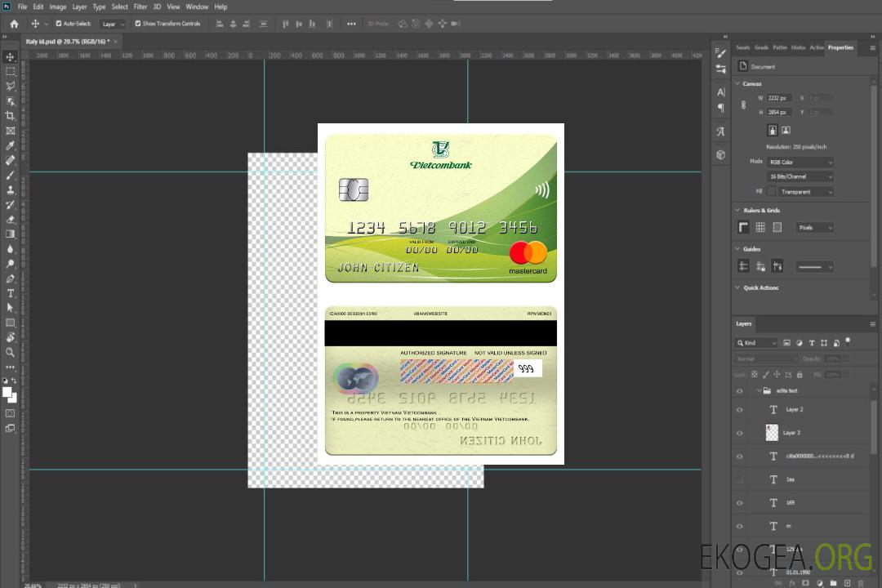Select the Pen tool
Image resolution: width=882 pixels, height=588 pixels.
click(10, 278)
